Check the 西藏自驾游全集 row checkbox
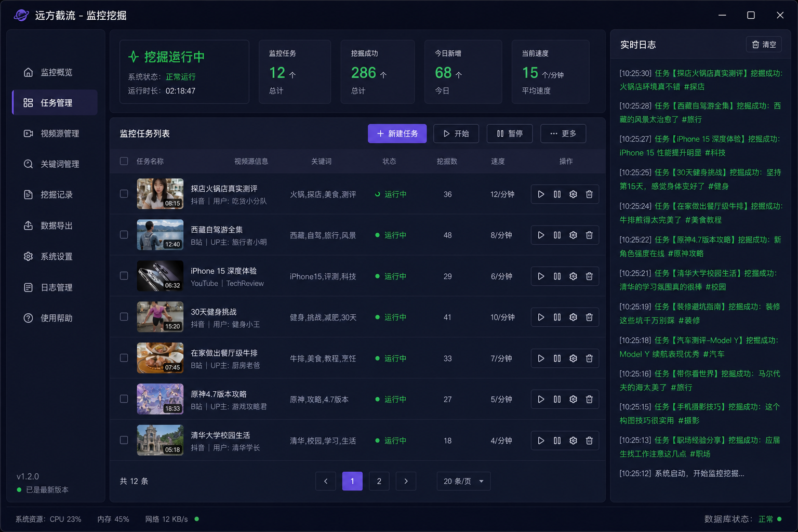Screen dimensions: 798x532 tap(124, 235)
